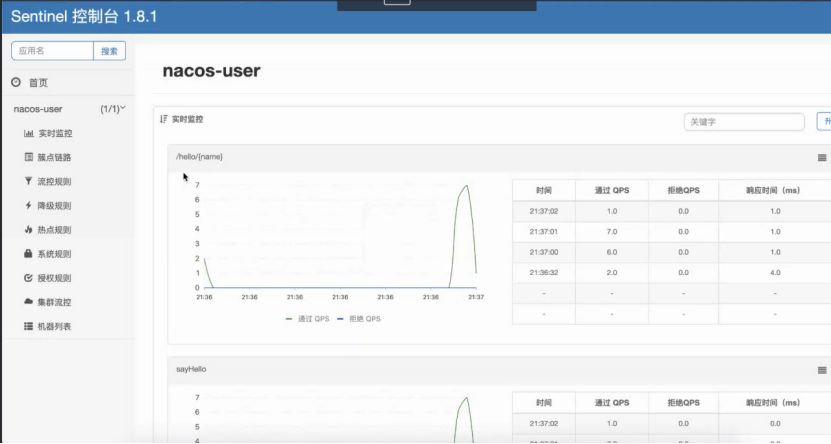Open 授权规则 in the sidebar menu

(54, 278)
